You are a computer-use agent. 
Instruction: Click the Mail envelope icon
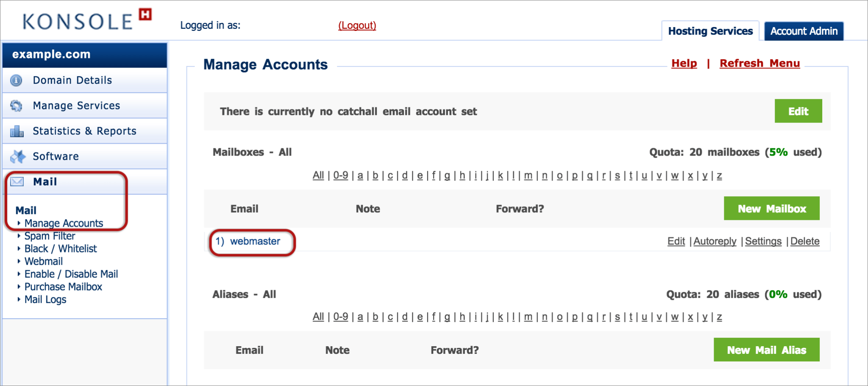[16, 181]
